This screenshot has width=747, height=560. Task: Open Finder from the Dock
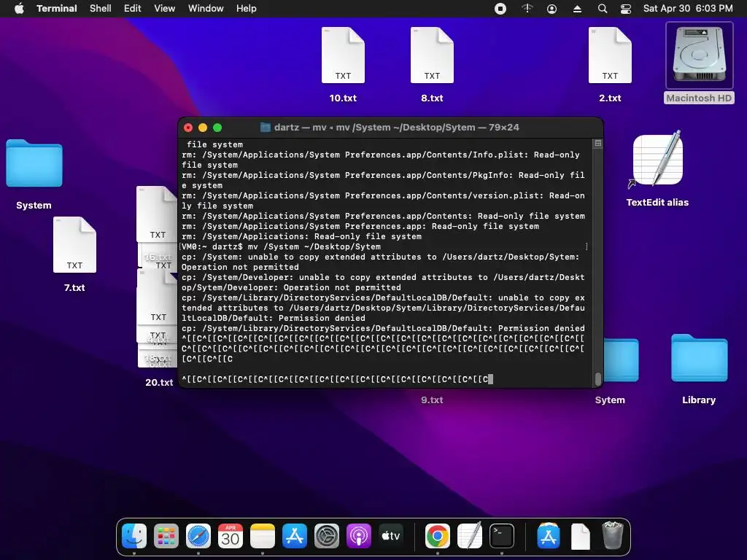pos(134,536)
